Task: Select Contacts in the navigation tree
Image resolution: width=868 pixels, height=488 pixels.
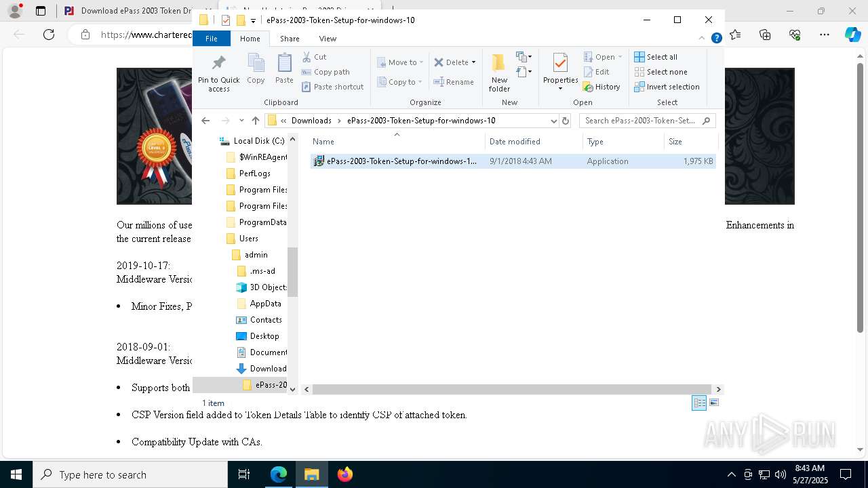Action: (258, 320)
